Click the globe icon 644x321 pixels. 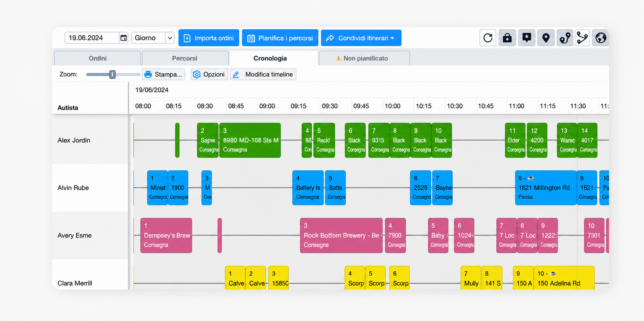(601, 38)
